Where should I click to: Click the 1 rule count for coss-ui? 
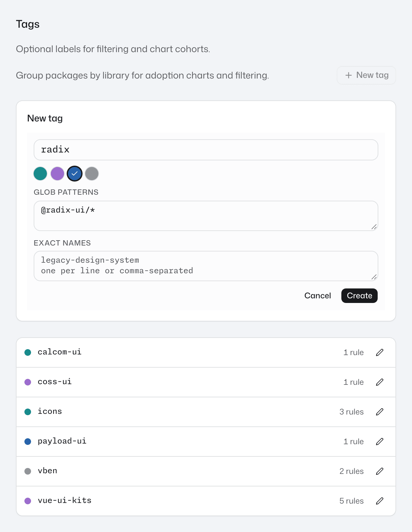coord(354,382)
